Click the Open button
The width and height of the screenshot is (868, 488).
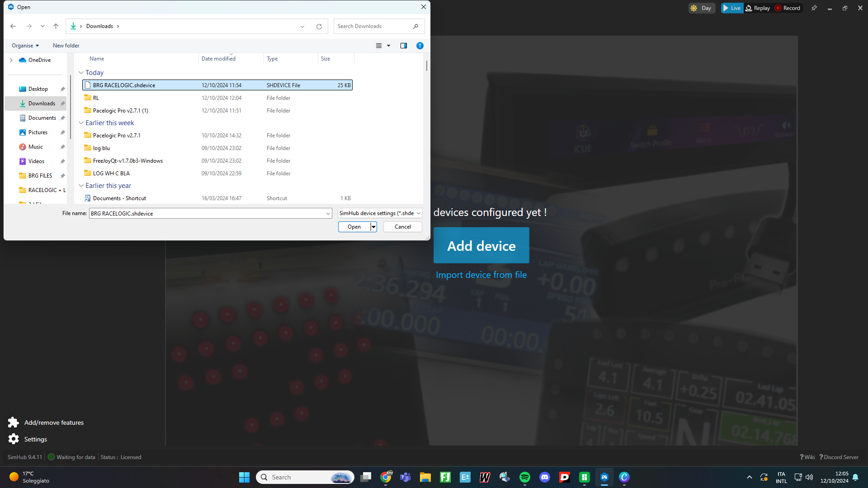click(x=354, y=227)
